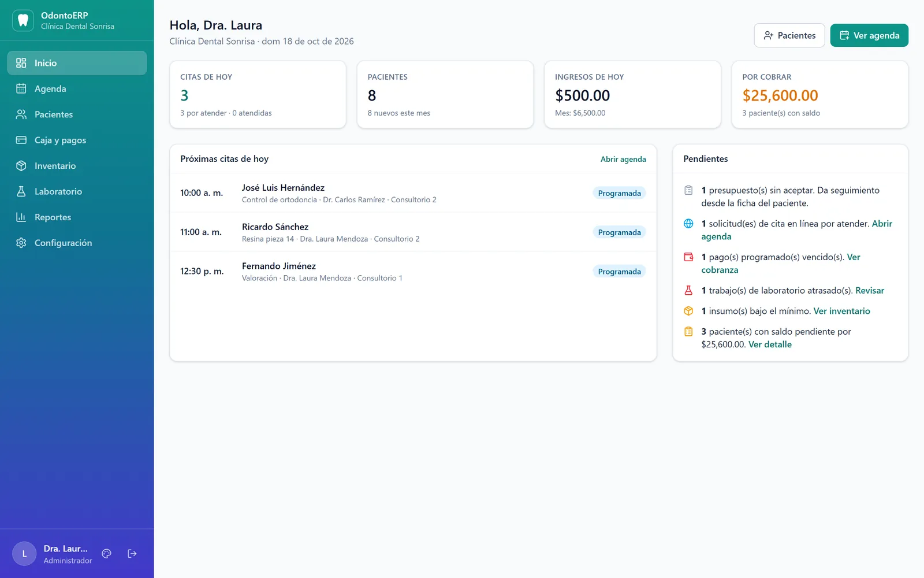Viewport: 924px width, 578px height.
Task: Click the box icon beside insumos bajo mínimo
Action: (688, 311)
